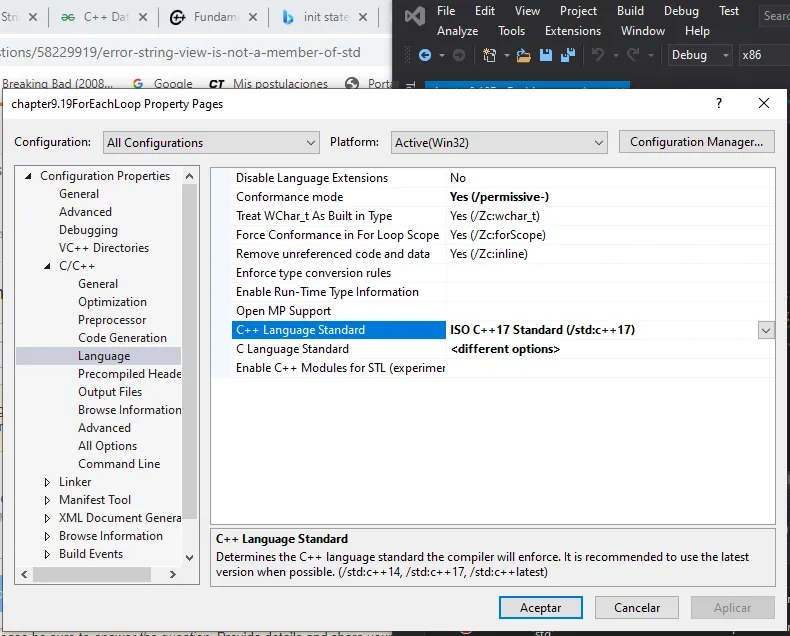Image resolution: width=790 pixels, height=636 pixels.
Task: Open the Platform 'Active(Win32)' dropdown
Action: [x=499, y=143]
